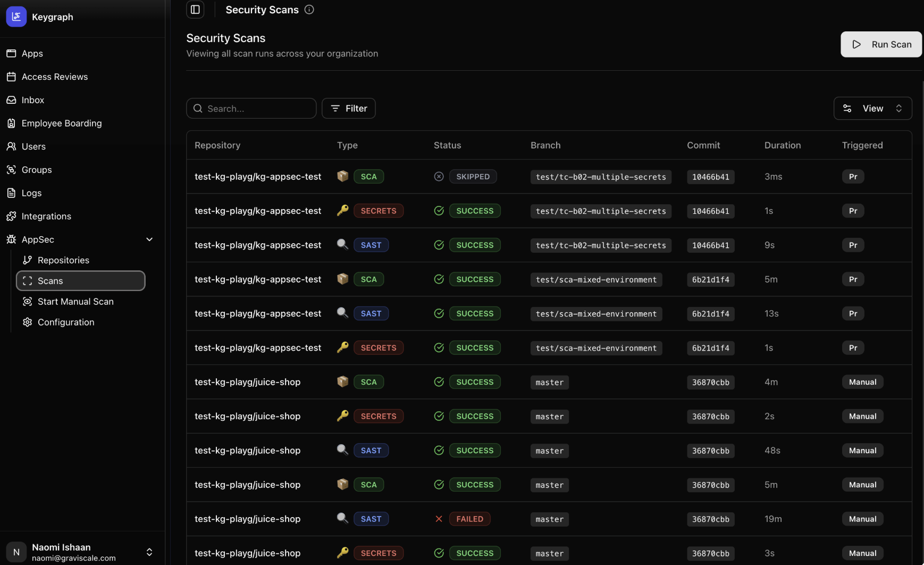Click the N user avatar
The image size is (924, 565).
16,552
